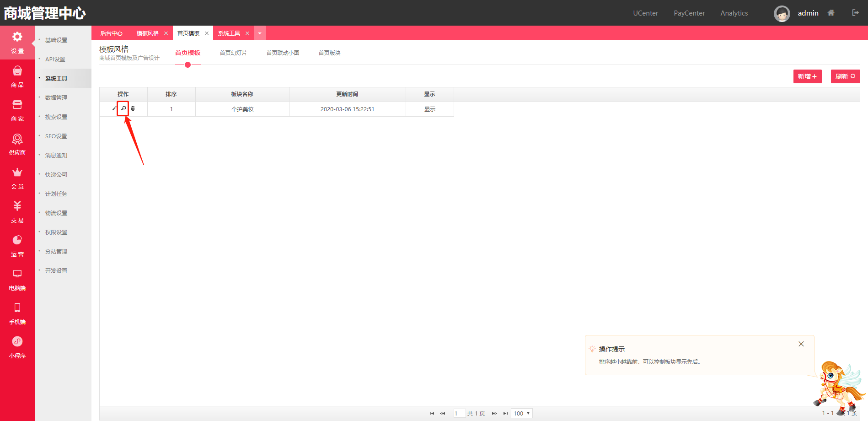Screen dimensions: 868x421
Task: Click the 新增 add button
Action: pos(808,76)
